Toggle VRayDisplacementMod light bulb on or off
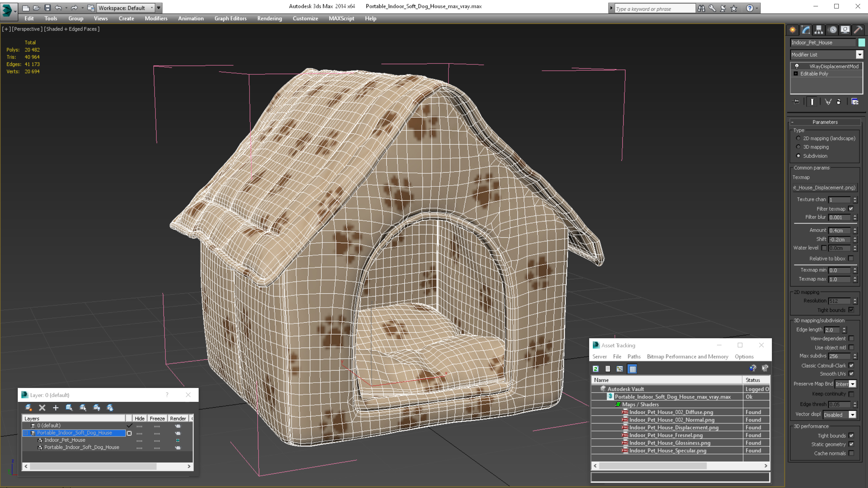 coord(797,66)
